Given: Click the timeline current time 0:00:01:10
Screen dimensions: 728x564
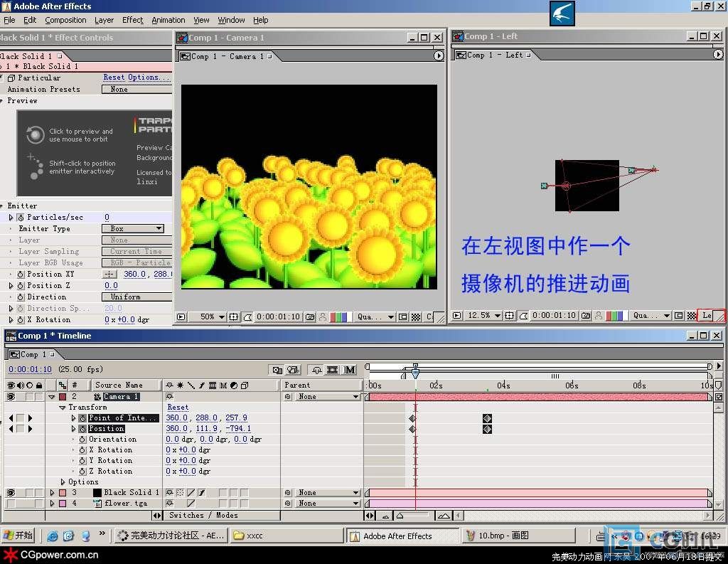Looking at the screenshot, I should click(30, 369).
